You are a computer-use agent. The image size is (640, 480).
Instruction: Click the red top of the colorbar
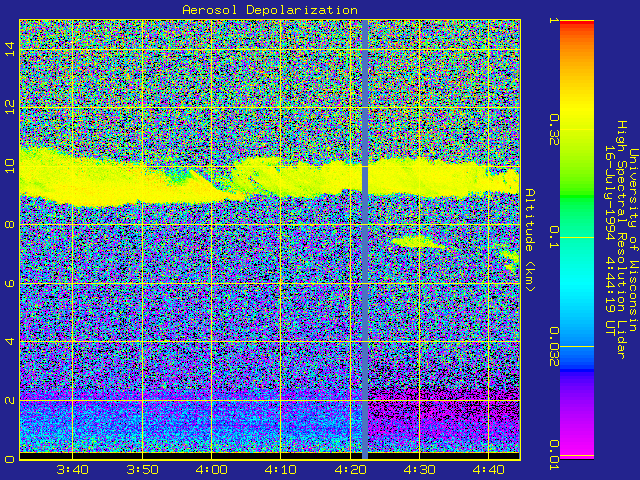pos(577,25)
